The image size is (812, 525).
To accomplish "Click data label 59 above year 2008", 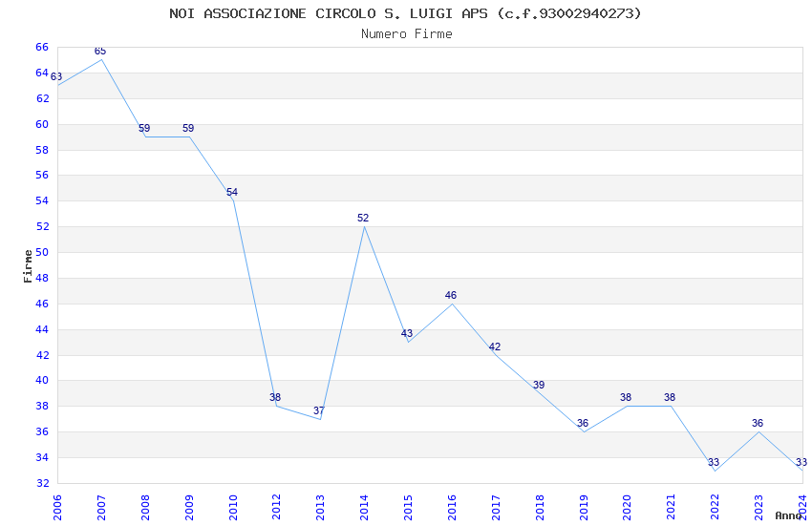I will pos(144,128).
